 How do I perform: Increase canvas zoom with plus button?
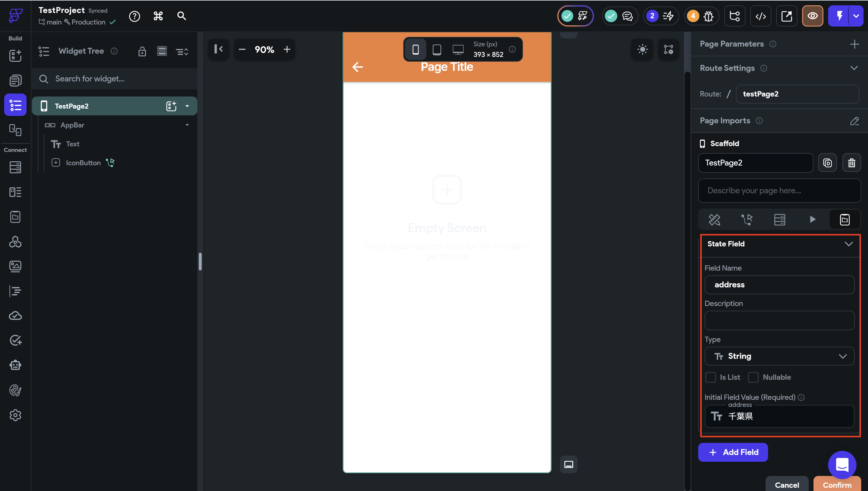click(287, 50)
